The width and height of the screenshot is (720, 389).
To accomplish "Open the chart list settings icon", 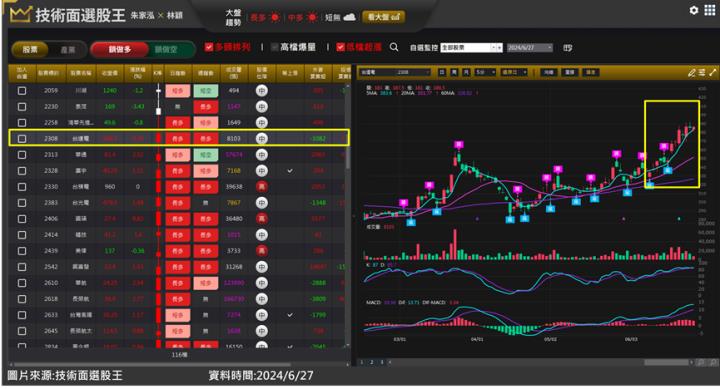I will (702, 73).
